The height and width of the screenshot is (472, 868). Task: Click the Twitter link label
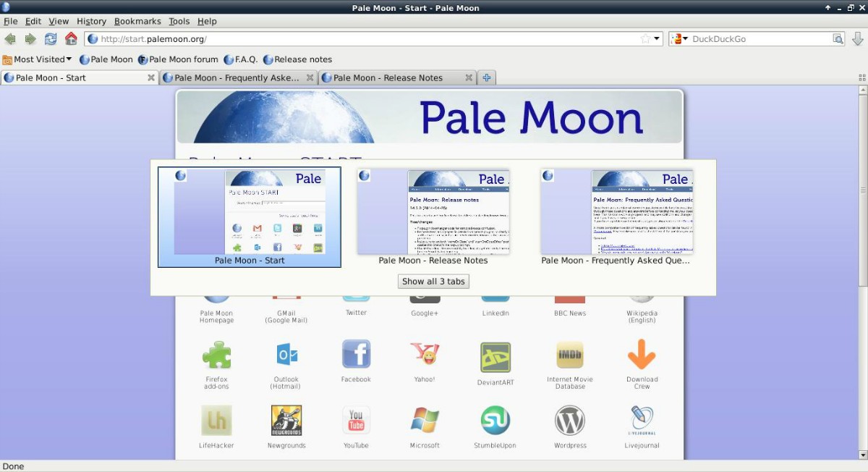356,313
